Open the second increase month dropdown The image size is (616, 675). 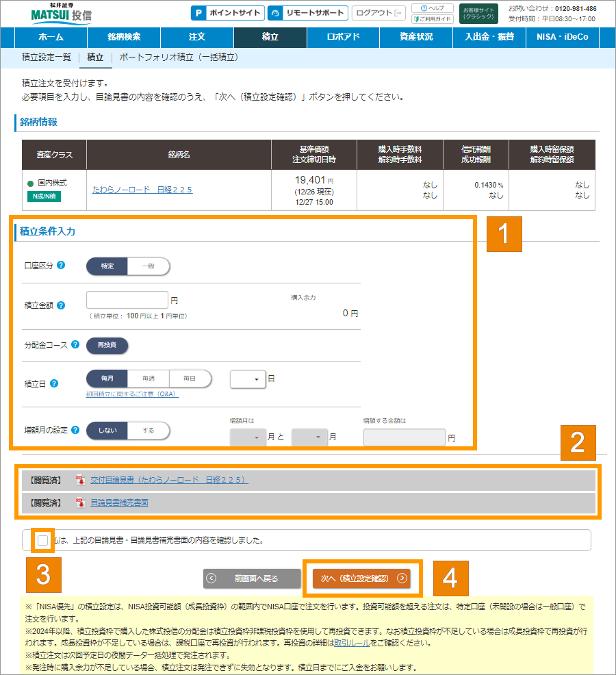click(x=309, y=437)
